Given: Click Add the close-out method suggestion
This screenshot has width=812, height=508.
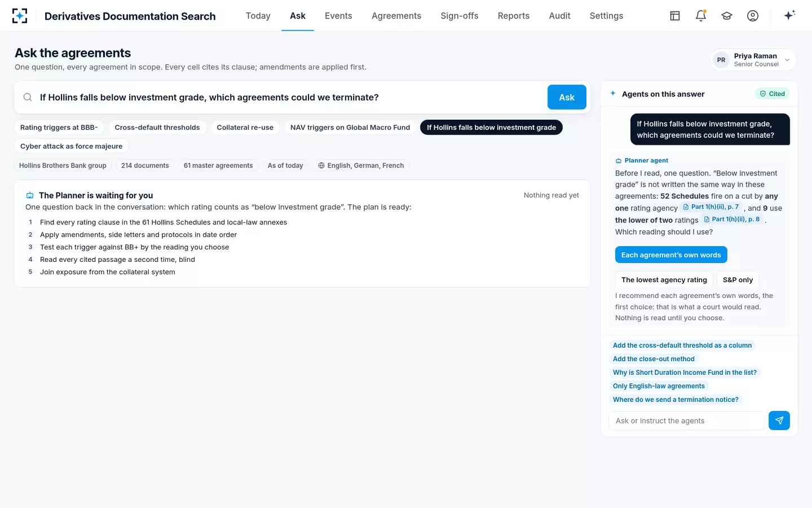Looking at the screenshot, I should (x=654, y=359).
